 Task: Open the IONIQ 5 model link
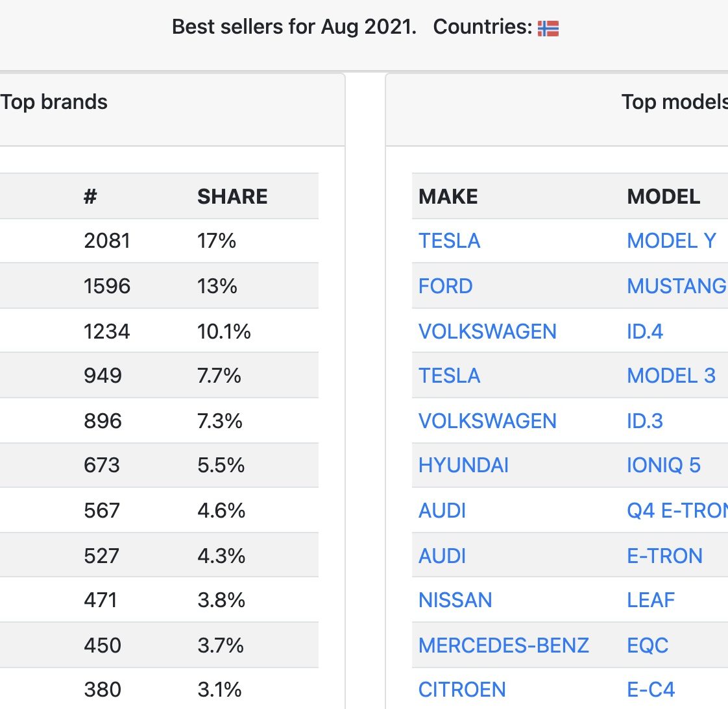click(x=664, y=465)
